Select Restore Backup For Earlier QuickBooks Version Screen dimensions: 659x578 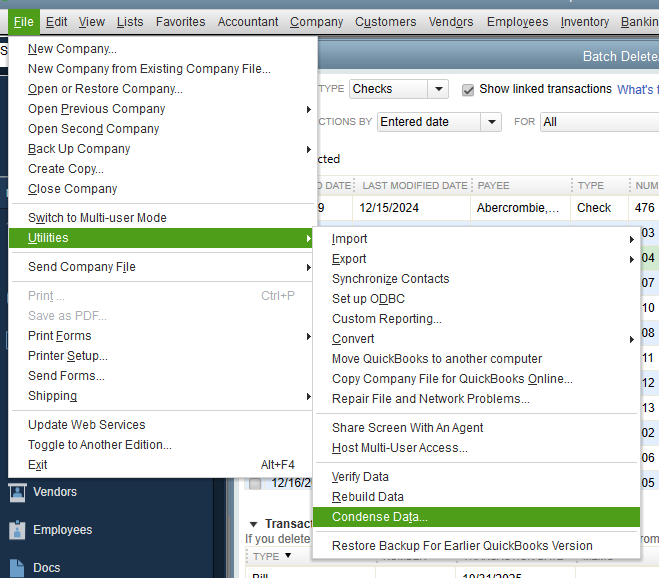[477, 546]
